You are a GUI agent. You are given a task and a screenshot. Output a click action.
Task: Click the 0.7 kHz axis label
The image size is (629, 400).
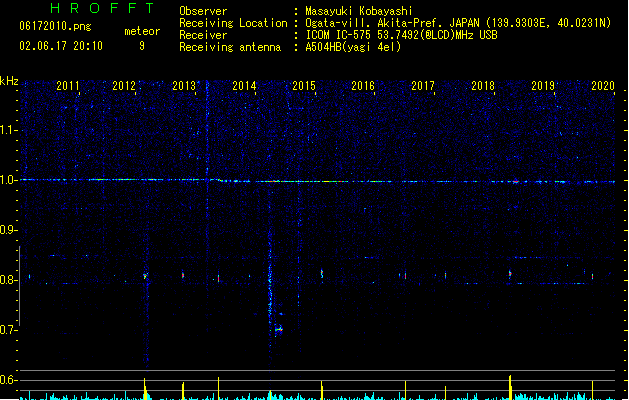[x=8, y=330]
